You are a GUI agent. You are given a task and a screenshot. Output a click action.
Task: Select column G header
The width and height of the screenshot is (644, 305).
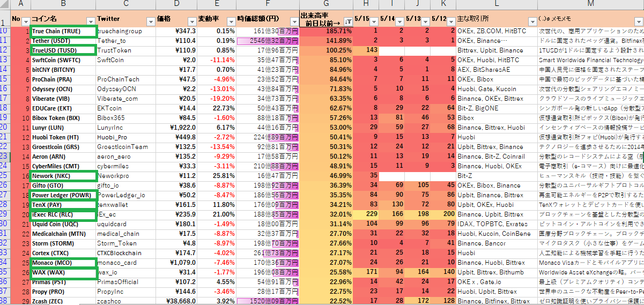point(325,5)
